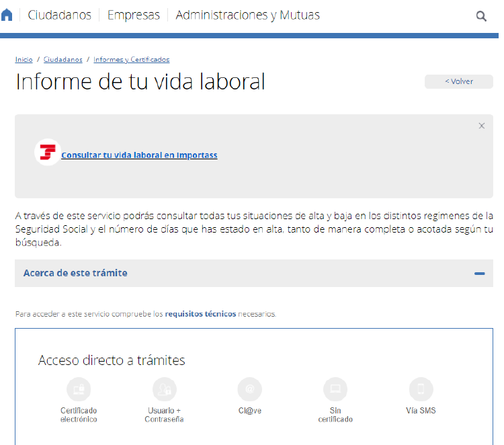The height and width of the screenshot is (445, 504).
Task: Click the Informe de tu vida laboral heading
Action: 140,81
